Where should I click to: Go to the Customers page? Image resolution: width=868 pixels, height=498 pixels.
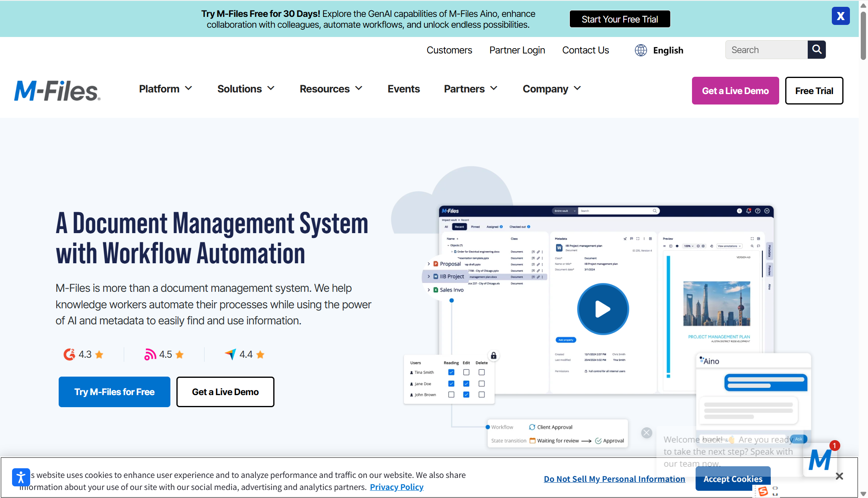449,50
